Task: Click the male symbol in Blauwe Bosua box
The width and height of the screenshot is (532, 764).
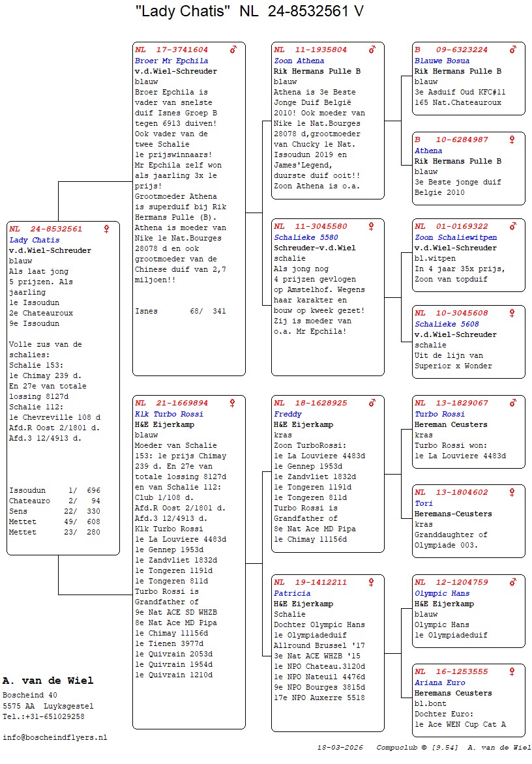Action: (x=513, y=50)
